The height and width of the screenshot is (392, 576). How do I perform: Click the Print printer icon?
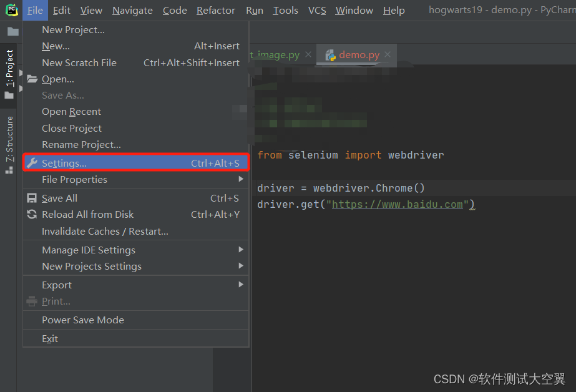click(x=32, y=301)
